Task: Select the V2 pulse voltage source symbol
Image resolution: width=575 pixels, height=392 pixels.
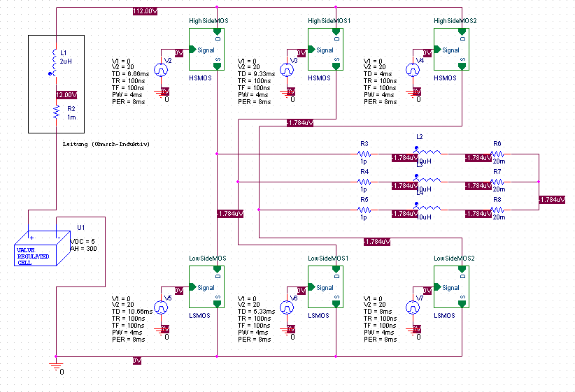Action: coord(161,70)
